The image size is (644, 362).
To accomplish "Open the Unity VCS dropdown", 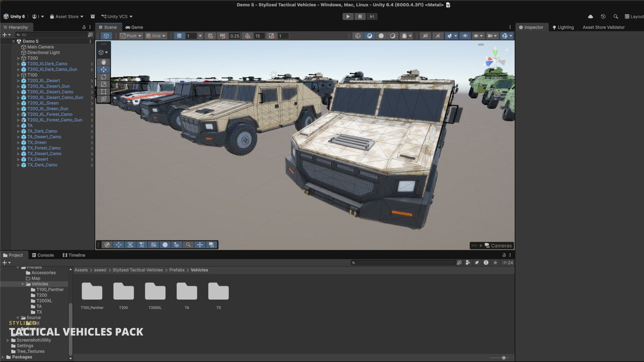I will pyautogui.click(x=116, y=17).
